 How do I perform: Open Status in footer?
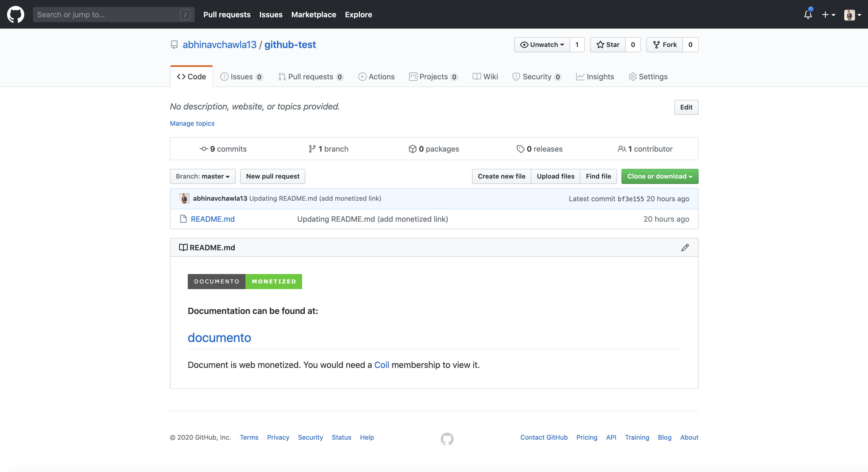[x=341, y=437]
